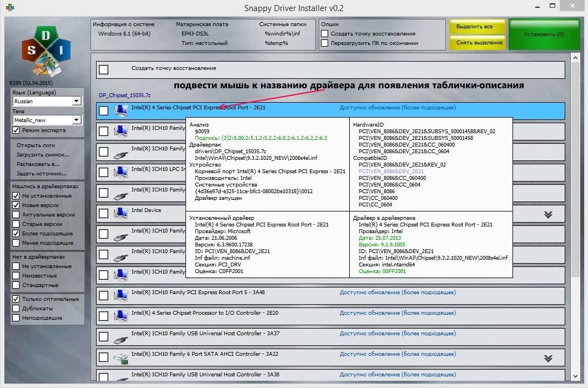Image resolution: width=588 pixels, height=388 pixels.
Task: Toggle 'Режим эксперта' checkbox
Action: 16,130
